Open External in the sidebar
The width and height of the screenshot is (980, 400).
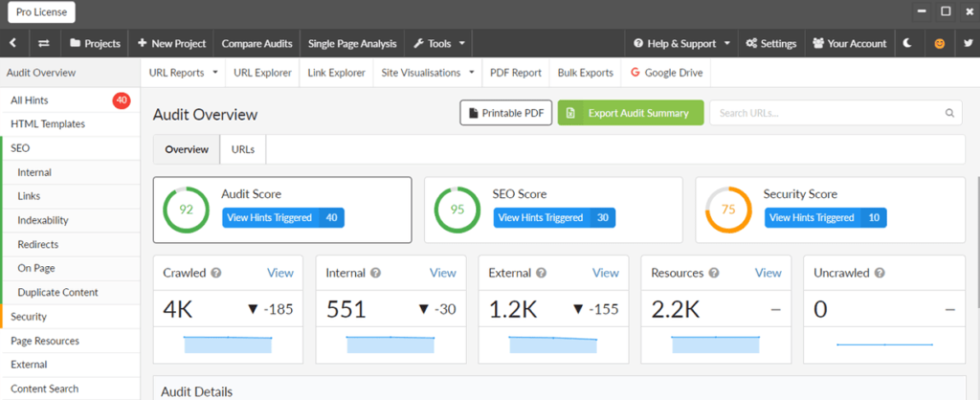point(70,365)
